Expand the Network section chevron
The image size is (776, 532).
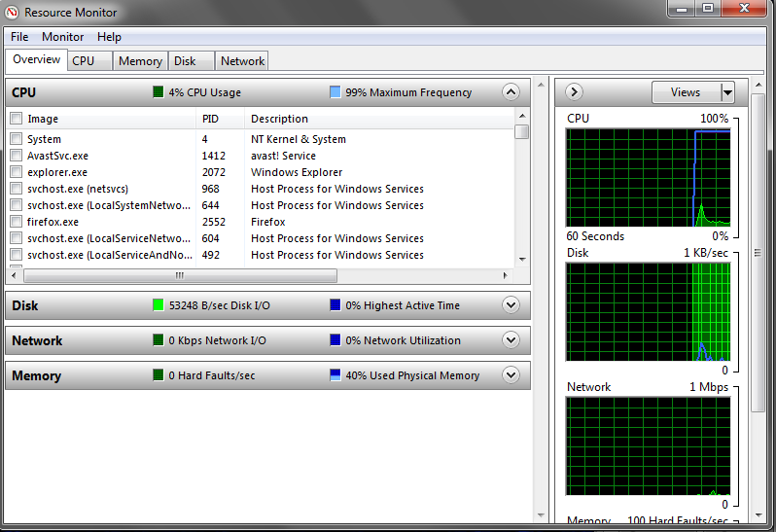click(511, 340)
